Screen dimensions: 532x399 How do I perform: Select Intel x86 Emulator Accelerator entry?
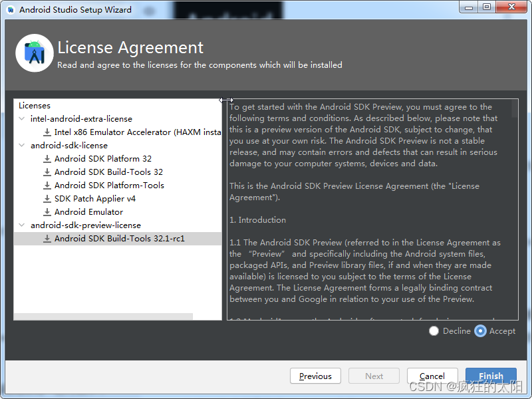(138, 132)
